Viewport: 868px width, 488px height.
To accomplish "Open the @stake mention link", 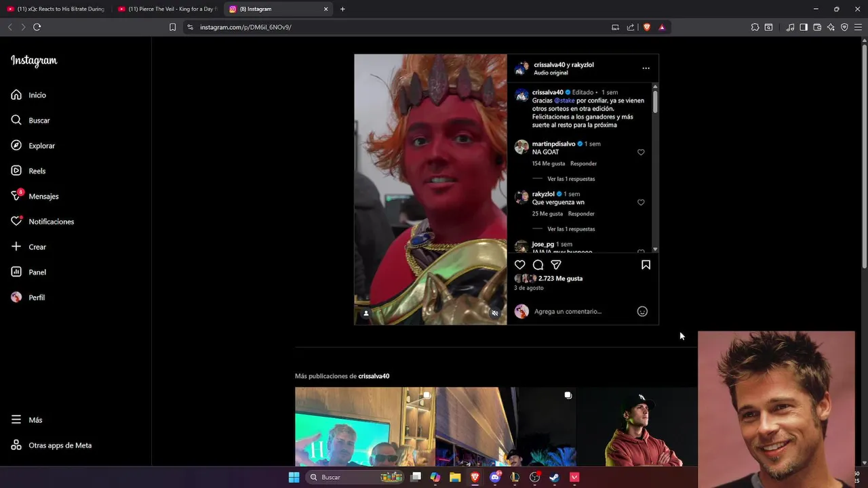I will pos(564,100).
